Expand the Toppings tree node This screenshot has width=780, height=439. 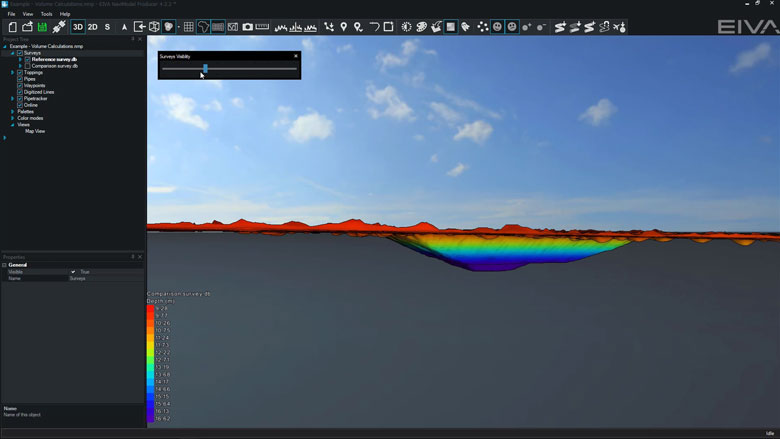(12, 72)
